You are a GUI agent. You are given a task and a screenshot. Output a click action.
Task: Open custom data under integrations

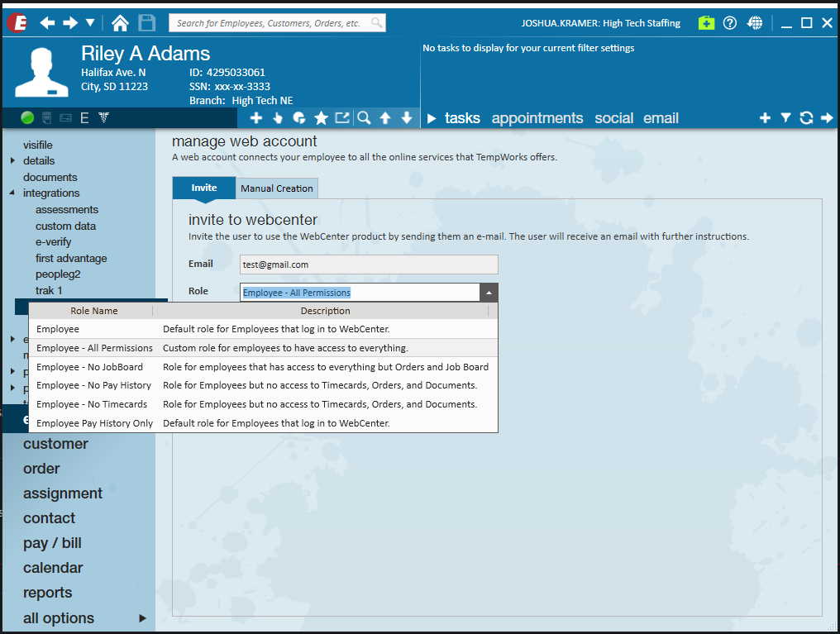point(65,226)
